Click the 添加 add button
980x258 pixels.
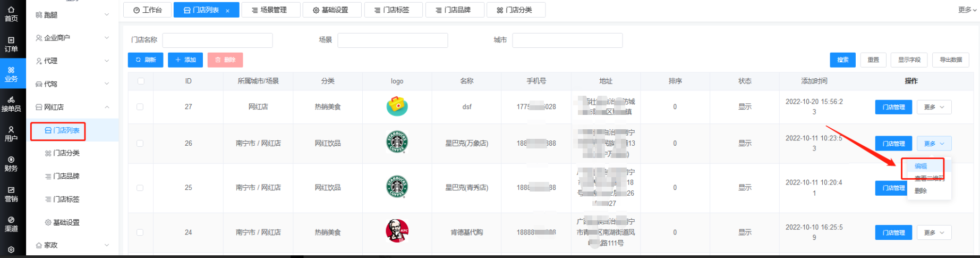[185, 60]
